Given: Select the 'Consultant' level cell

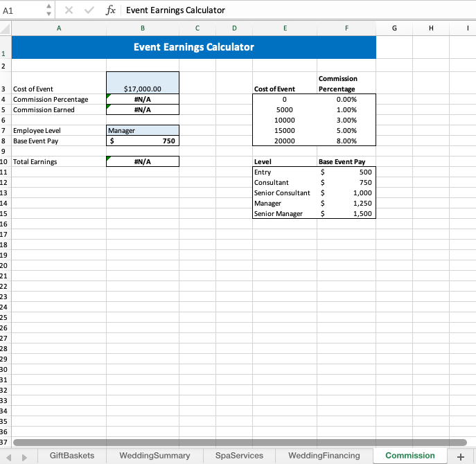Looking at the screenshot, I should point(285,182).
